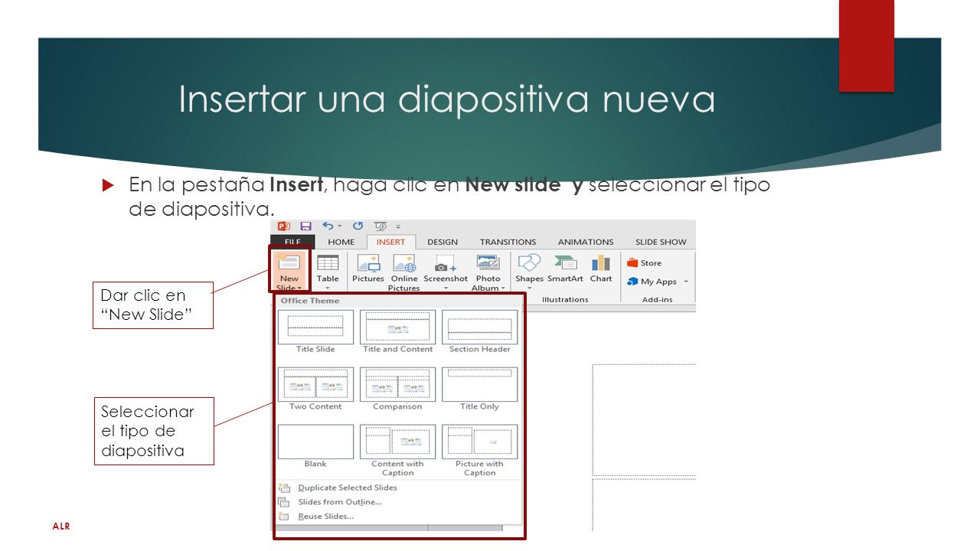Click the Duplicate Selected Slides icon
The height and width of the screenshot is (551, 980).
pos(284,487)
